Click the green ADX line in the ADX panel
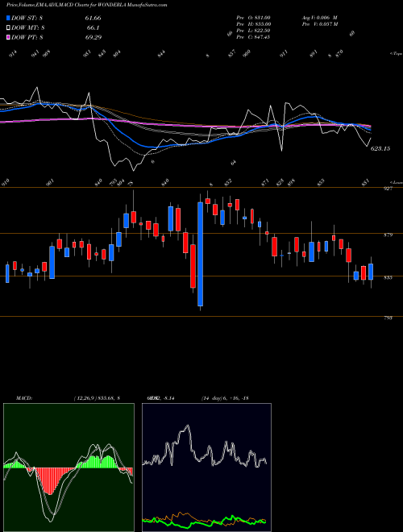This screenshot has width=403, height=532. [x=204, y=522]
